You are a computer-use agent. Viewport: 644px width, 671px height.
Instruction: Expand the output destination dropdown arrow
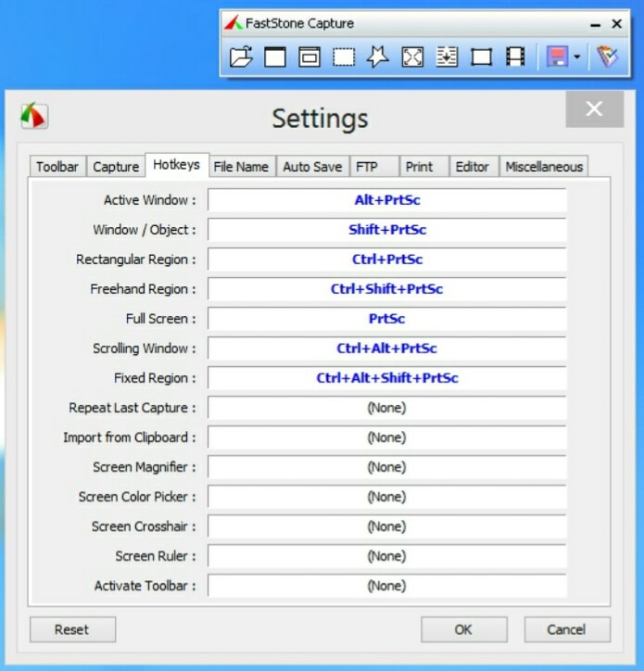(x=577, y=57)
